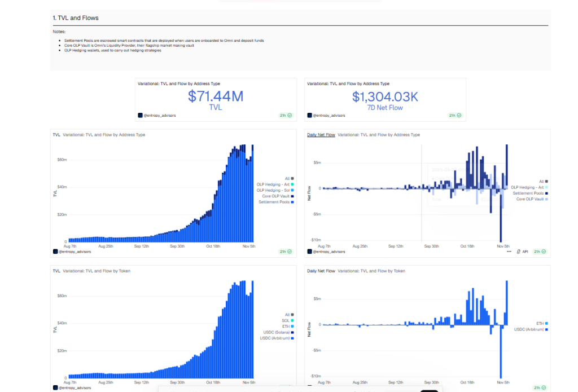Image resolution: width=578 pixels, height=392 pixels.
Task: Toggle USDC (Arbitrum) swatch in Daily Net Flow legend
Action: coord(546,329)
